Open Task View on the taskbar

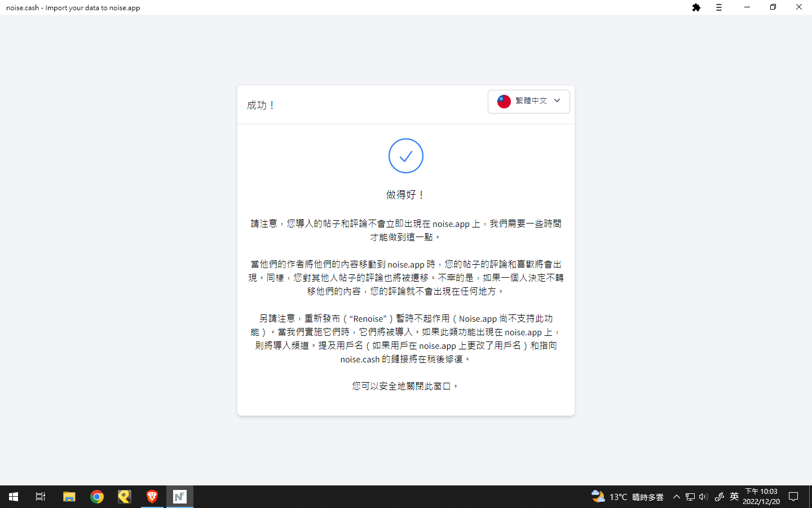point(41,497)
